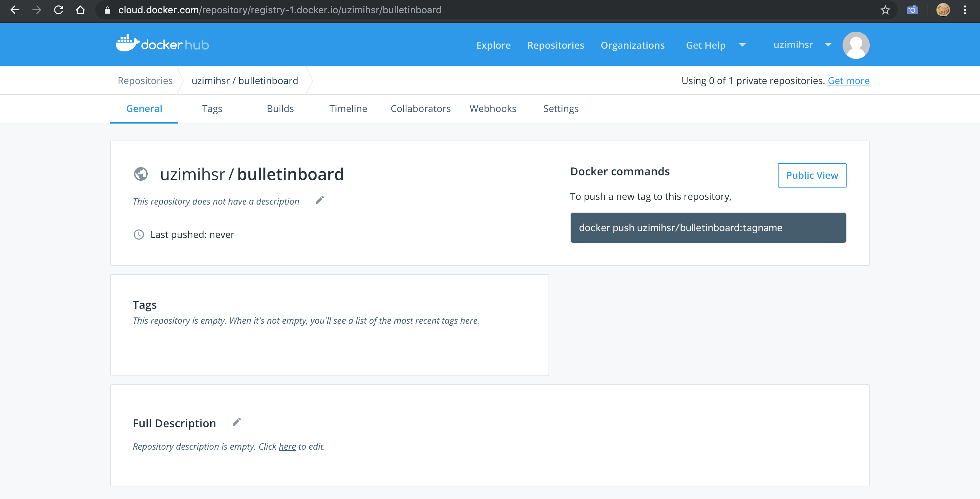Click the uzimihsr / bulletinboard repository title

coord(252,174)
